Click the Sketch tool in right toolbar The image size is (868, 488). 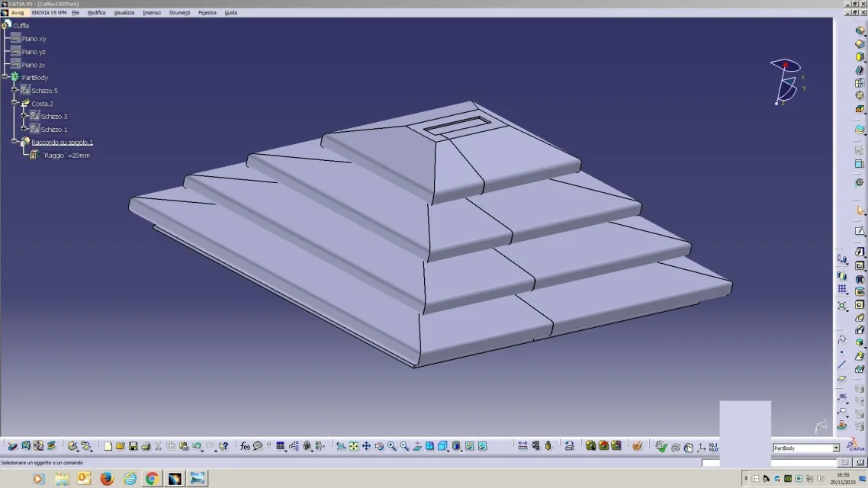(860, 231)
